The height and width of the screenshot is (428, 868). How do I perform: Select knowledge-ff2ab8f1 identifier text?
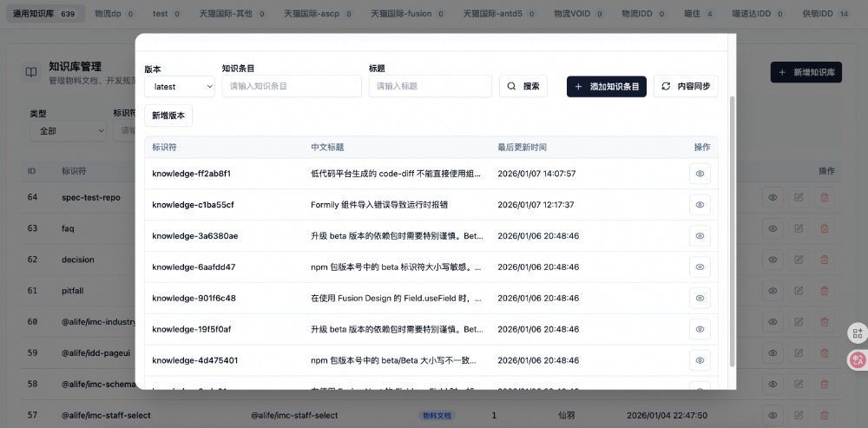click(x=192, y=174)
